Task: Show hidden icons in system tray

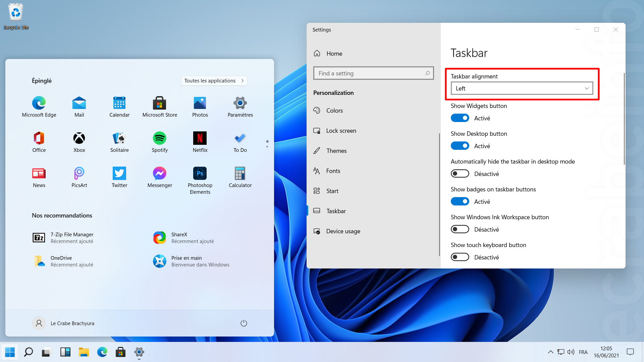Action: (x=550, y=352)
